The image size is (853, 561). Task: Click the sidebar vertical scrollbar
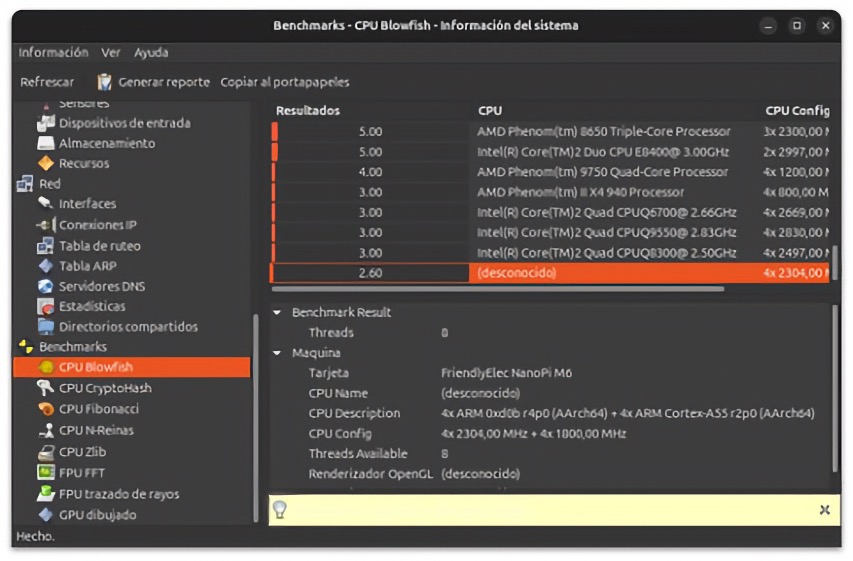point(255,418)
